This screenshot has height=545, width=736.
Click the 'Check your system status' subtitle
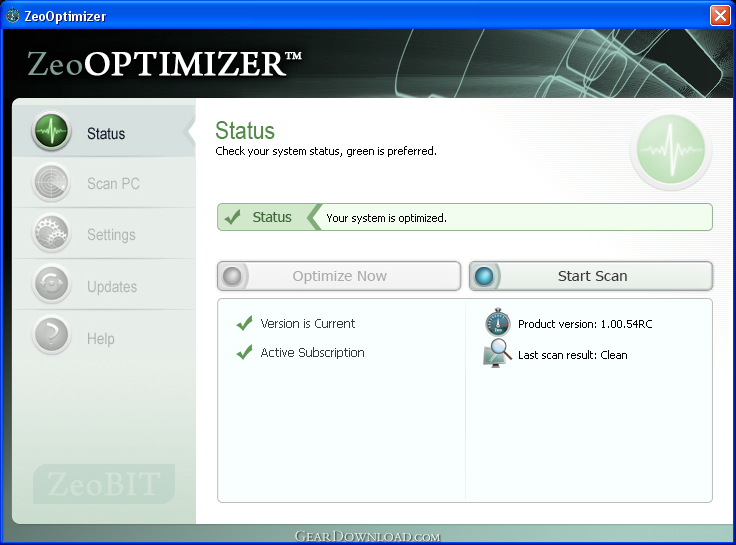pyautogui.click(x=326, y=151)
